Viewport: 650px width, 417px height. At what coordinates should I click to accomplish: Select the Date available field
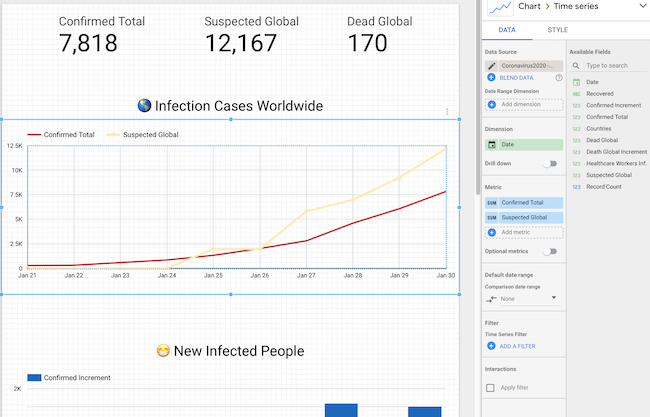coord(592,82)
